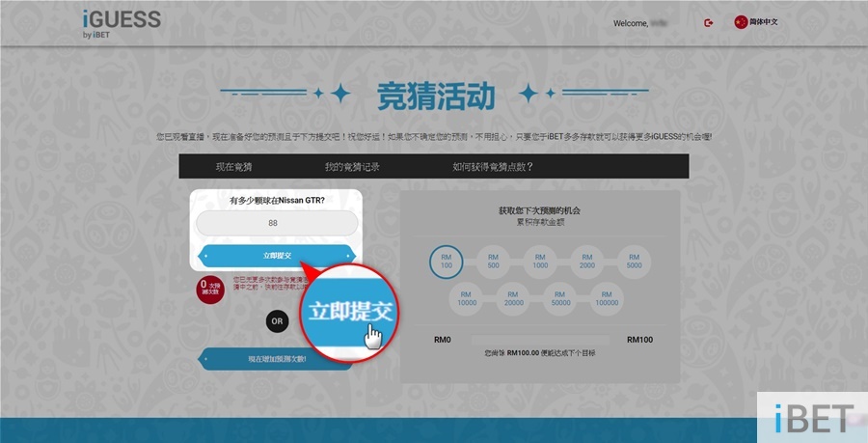Click the red logout icon
Viewport: 868px width, 443px height.
pos(709,22)
